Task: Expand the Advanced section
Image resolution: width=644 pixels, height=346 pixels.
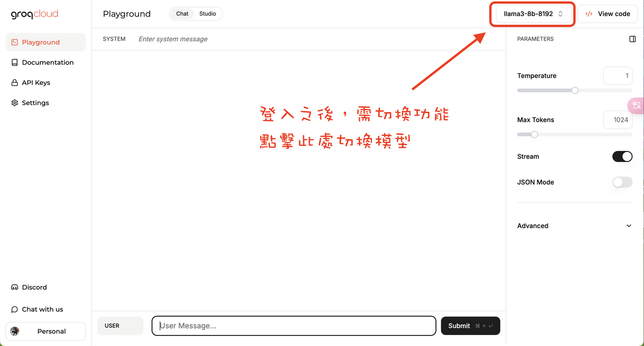Action: [x=575, y=226]
